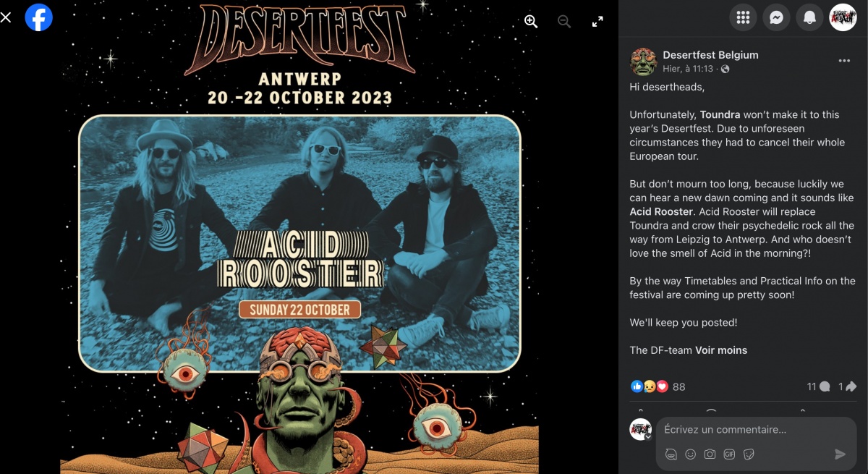The width and height of the screenshot is (868, 474).
Task: Open the notifications bell
Action: pos(809,18)
